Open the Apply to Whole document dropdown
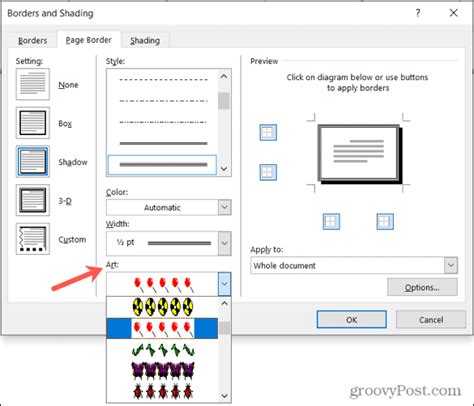Image resolution: width=474 pixels, height=406 pixels. coord(354,266)
